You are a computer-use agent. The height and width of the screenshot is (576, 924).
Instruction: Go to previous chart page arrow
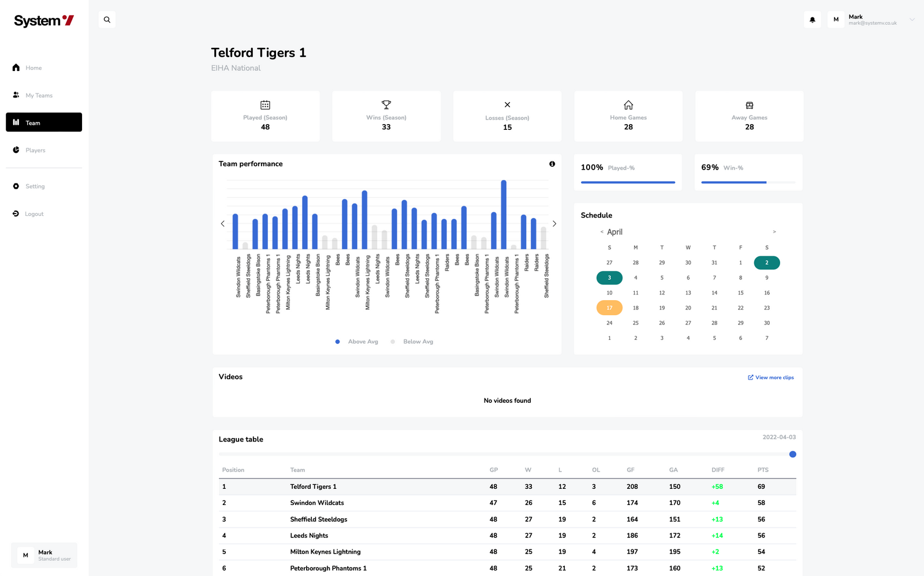tap(222, 224)
